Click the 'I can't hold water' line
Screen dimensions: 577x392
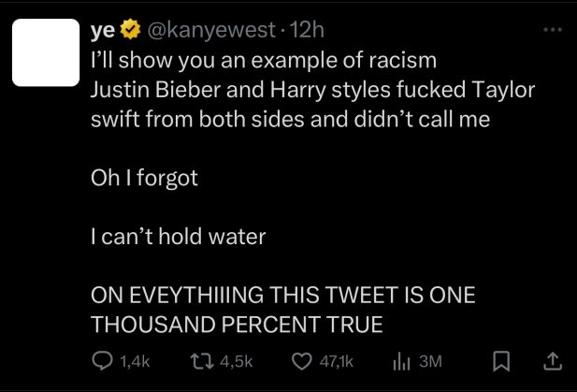click(178, 237)
